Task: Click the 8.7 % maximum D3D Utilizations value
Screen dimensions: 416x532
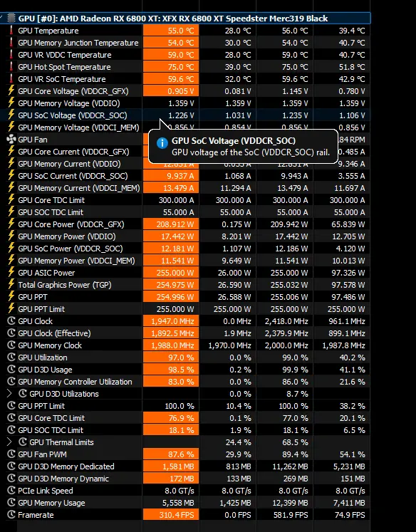Action: (x=297, y=394)
